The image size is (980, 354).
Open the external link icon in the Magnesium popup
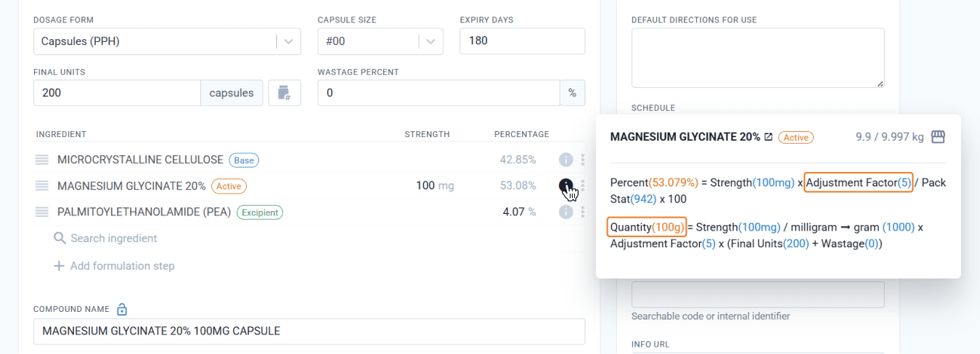[768, 137]
